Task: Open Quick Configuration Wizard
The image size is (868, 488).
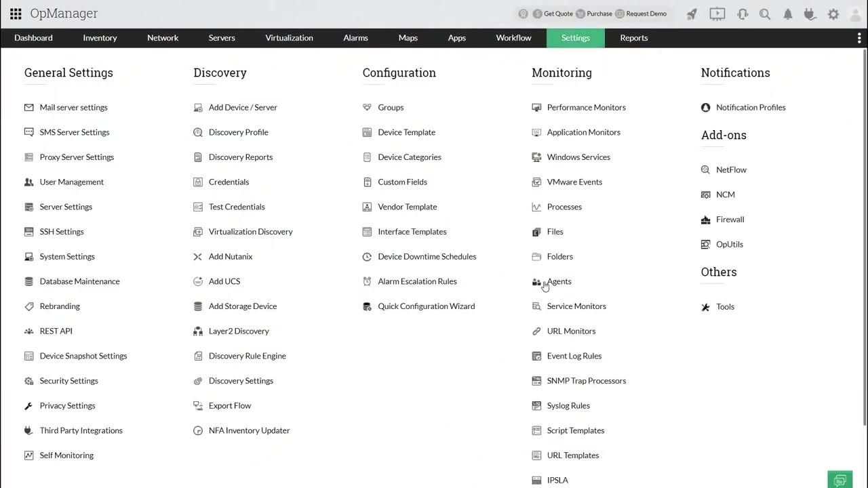Action: click(426, 306)
